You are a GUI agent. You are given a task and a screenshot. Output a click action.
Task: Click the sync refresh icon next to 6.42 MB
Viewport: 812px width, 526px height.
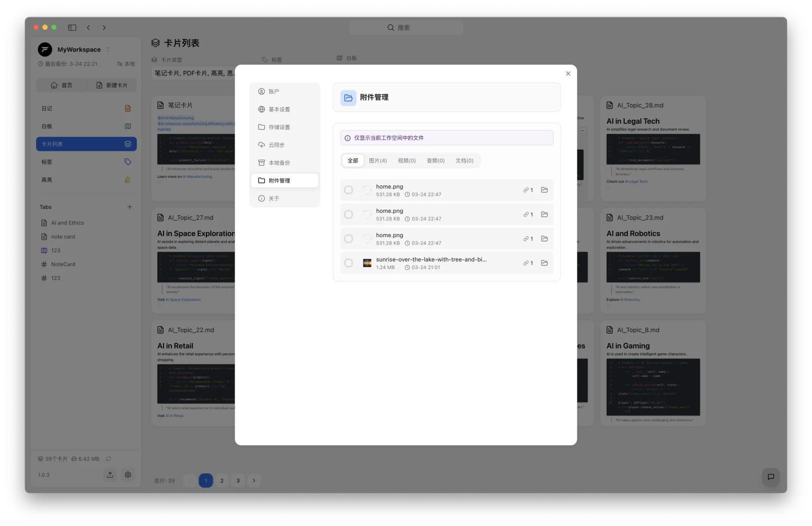coord(109,459)
